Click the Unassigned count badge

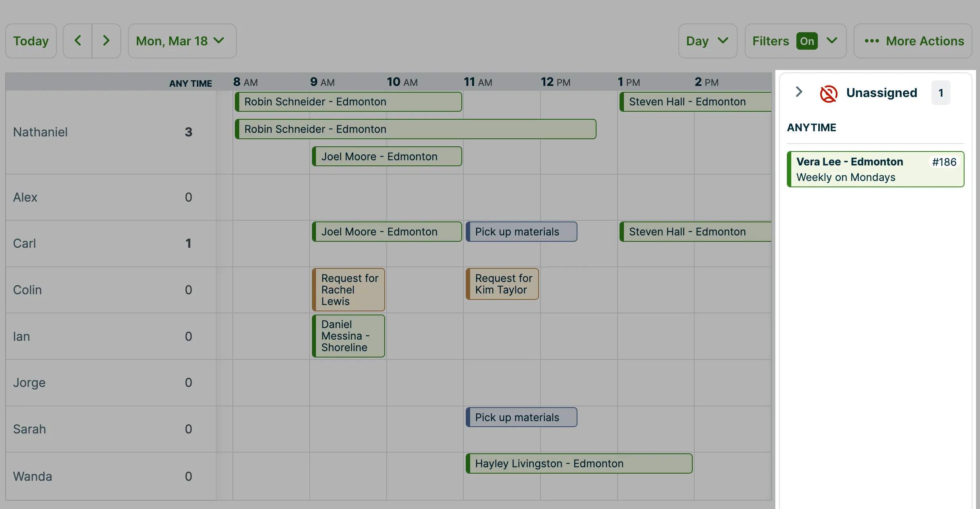pyautogui.click(x=941, y=93)
